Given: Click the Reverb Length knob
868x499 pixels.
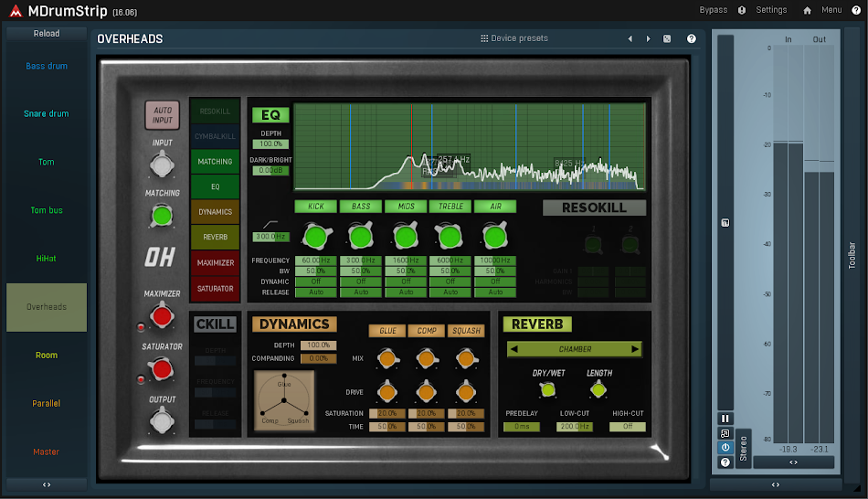Looking at the screenshot, I should [x=598, y=390].
